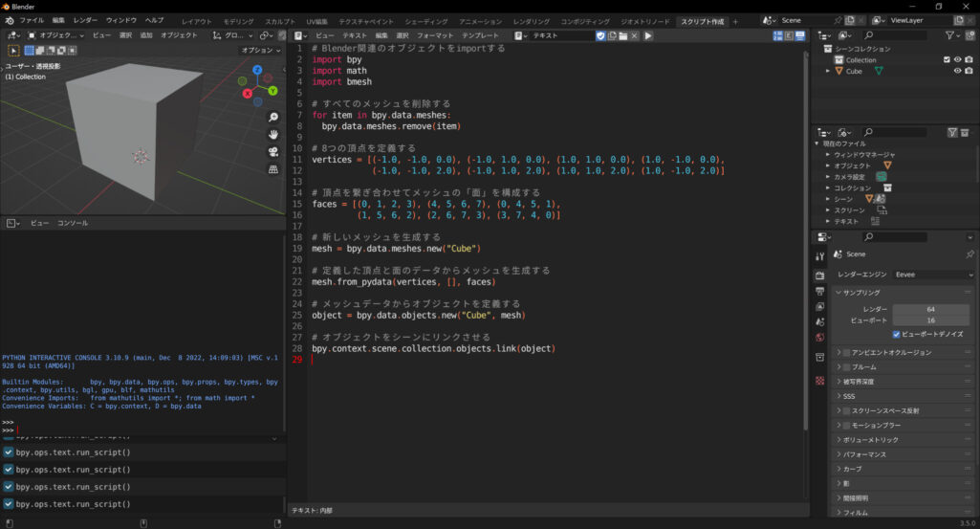Select the hand pan tool in the viewport
980x529 pixels.
point(273,135)
